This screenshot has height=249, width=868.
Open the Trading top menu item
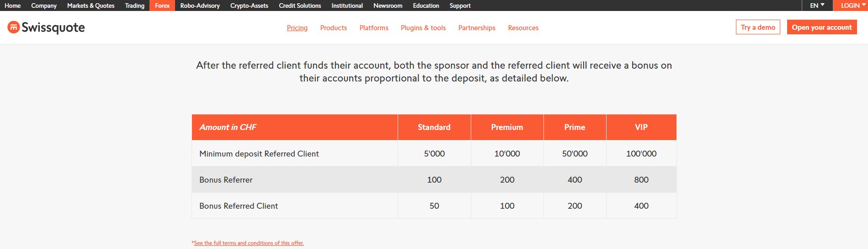pos(134,5)
